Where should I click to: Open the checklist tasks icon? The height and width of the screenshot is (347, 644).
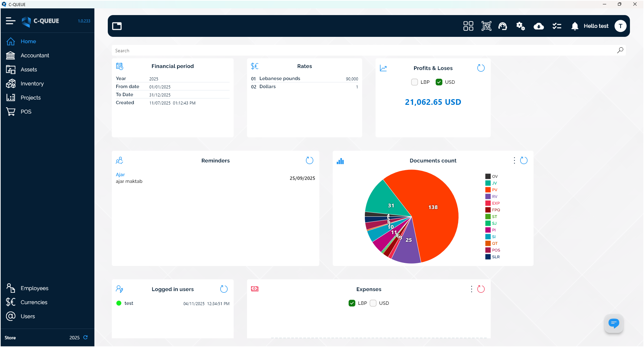pos(557,26)
